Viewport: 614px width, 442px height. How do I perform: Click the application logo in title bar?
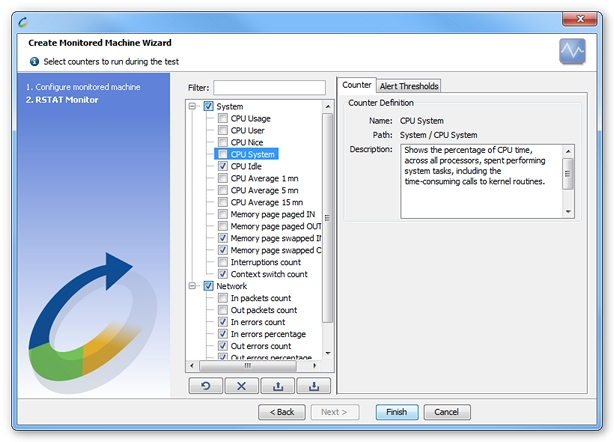pos(23,22)
